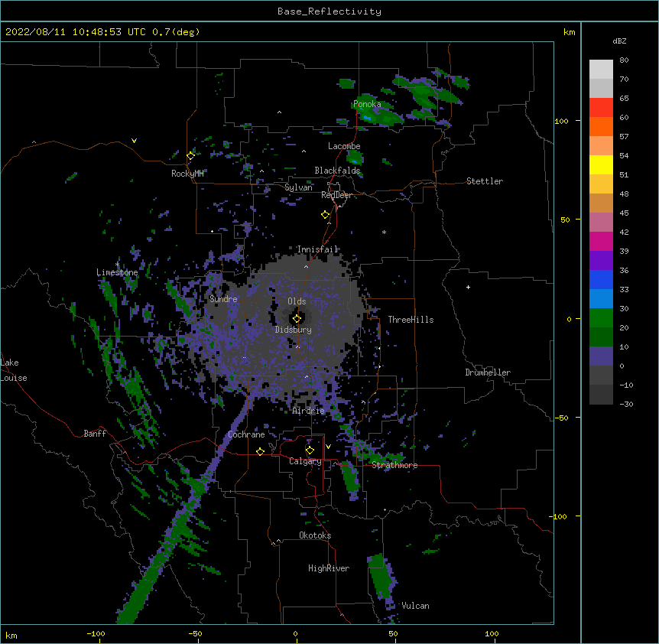Select the Innisfail label

tap(317, 249)
